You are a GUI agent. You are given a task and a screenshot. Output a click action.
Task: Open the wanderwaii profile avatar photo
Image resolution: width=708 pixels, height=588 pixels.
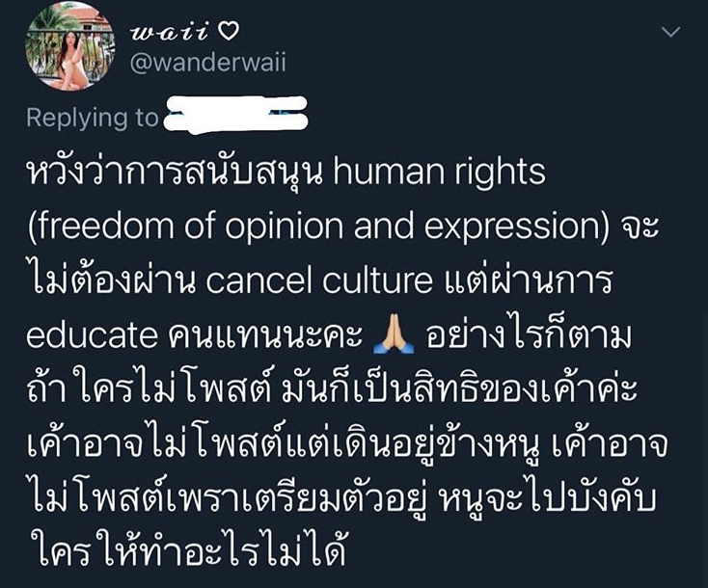pyautogui.click(x=70, y=46)
